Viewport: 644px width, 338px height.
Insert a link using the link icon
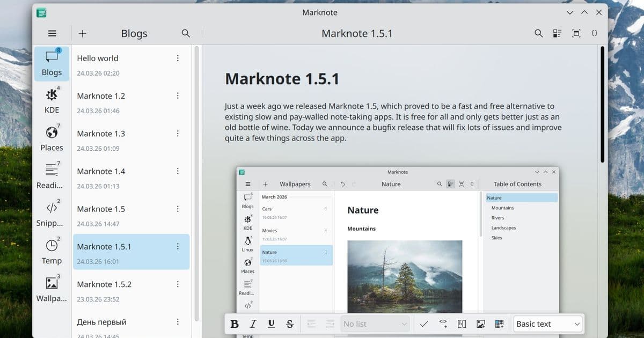(x=443, y=324)
